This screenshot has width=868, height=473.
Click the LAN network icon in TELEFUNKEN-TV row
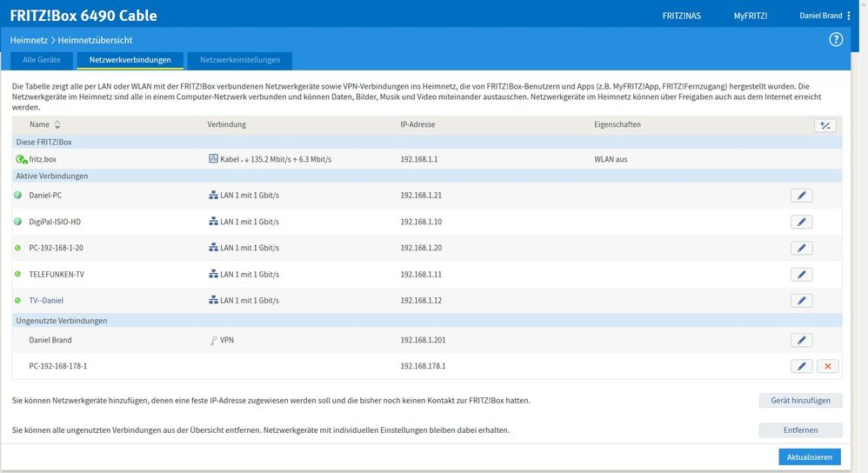(213, 274)
